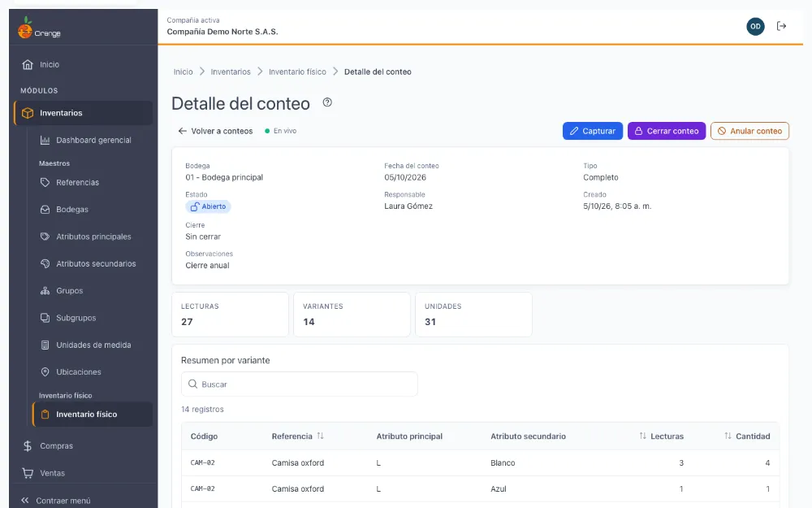Screen dimensions: 812x508
Task: Click the help icon beside Detalle del conteo
Action: coord(327,102)
